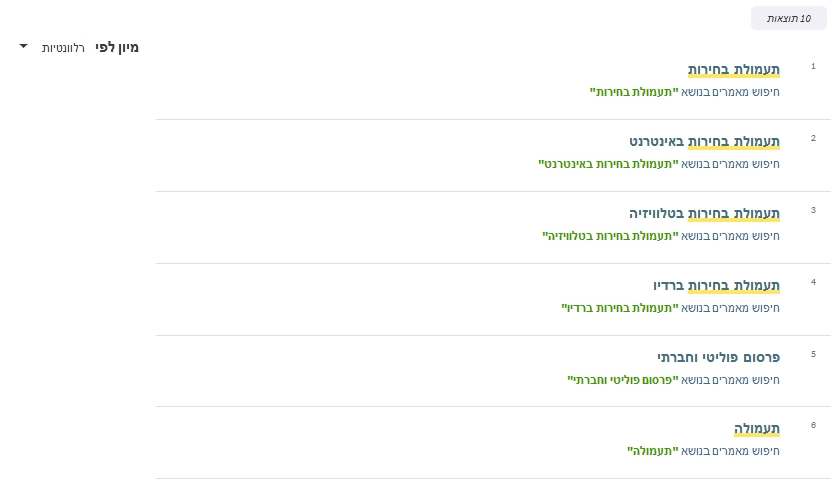Click green quoted "פרסום פוליטי וחברתי" articles link
This screenshot has height=485, width=835.
[x=623, y=380]
